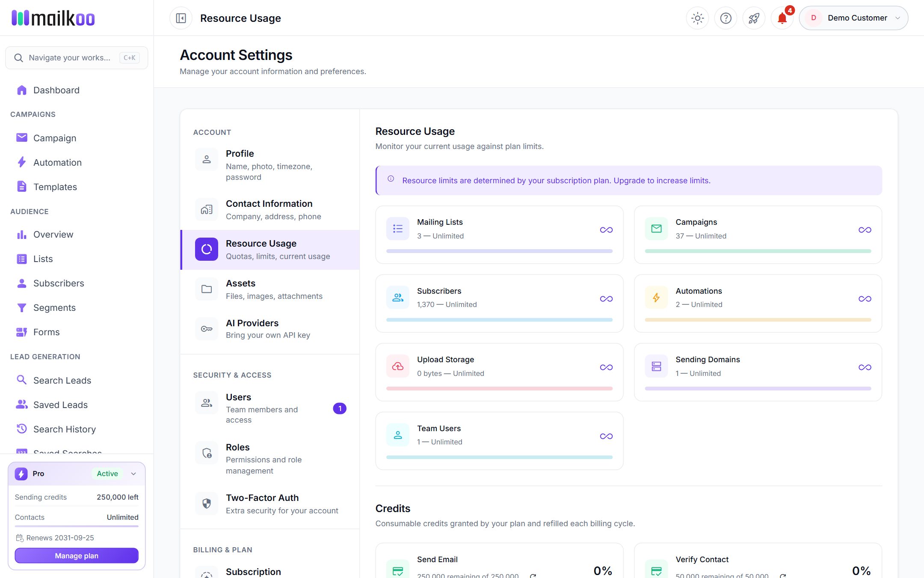Screen dimensions: 924x578
Task: Click the Send Email refresh icon
Action: pos(533,576)
